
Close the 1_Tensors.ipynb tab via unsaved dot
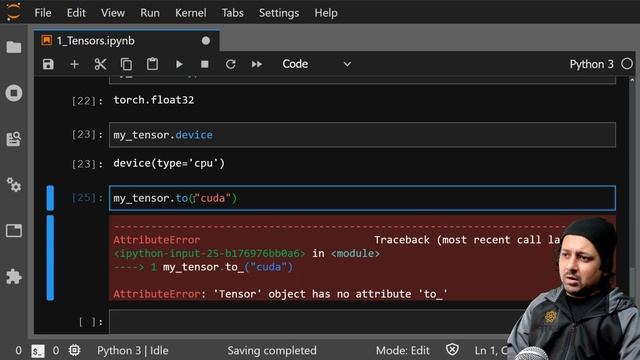pyautogui.click(x=206, y=41)
